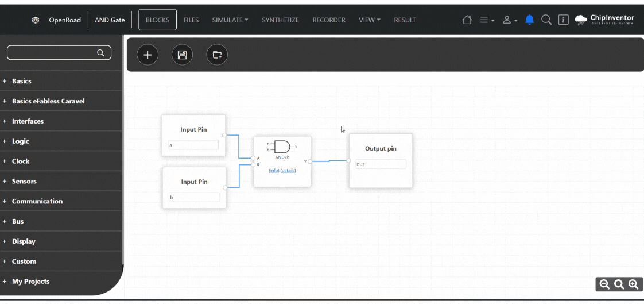
Task: Open the info icon in header
Action: [564, 20]
